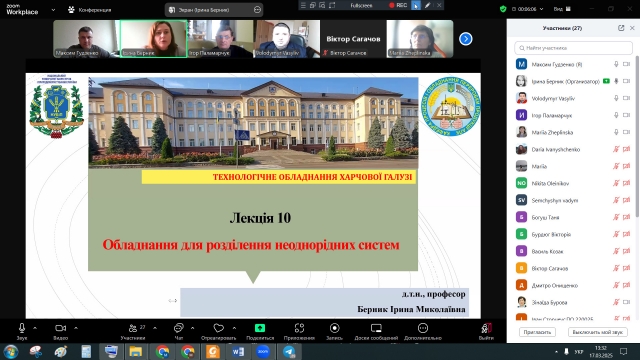Screen dimensions: 640x360
Task: Open the Вид view layout menu
Action: pyautogui.click(x=562, y=9)
